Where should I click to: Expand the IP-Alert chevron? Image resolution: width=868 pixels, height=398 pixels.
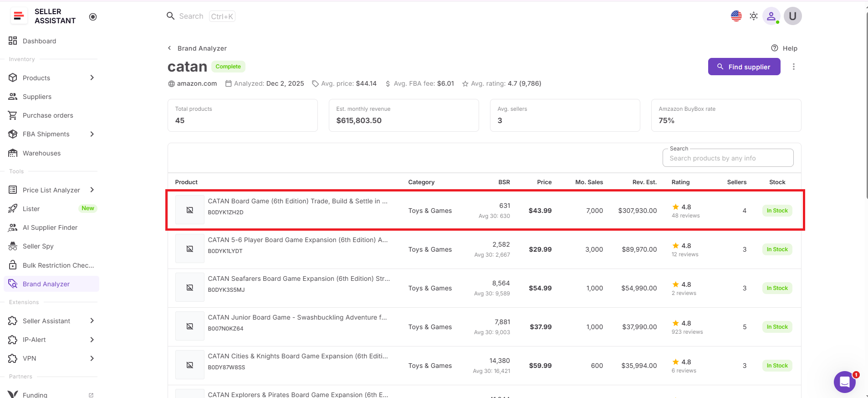92,340
